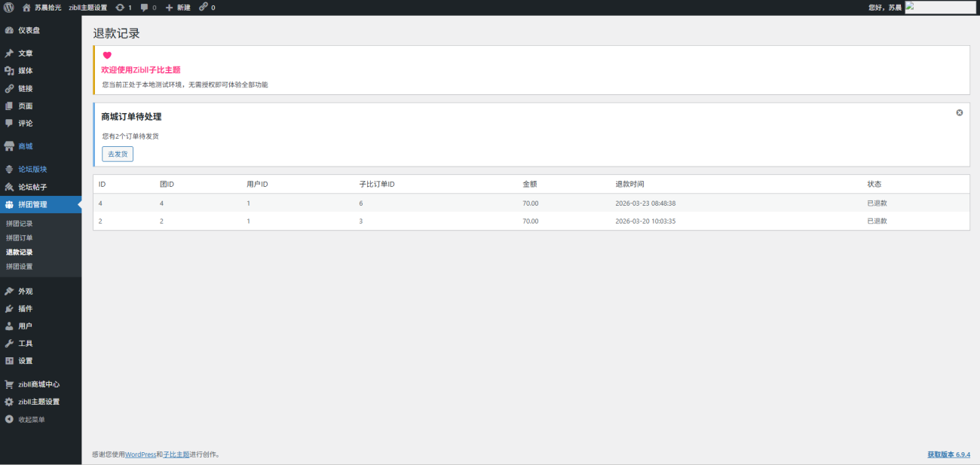Open 拼团设置 submenu page
The height and width of the screenshot is (465, 980).
click(20, 267)
